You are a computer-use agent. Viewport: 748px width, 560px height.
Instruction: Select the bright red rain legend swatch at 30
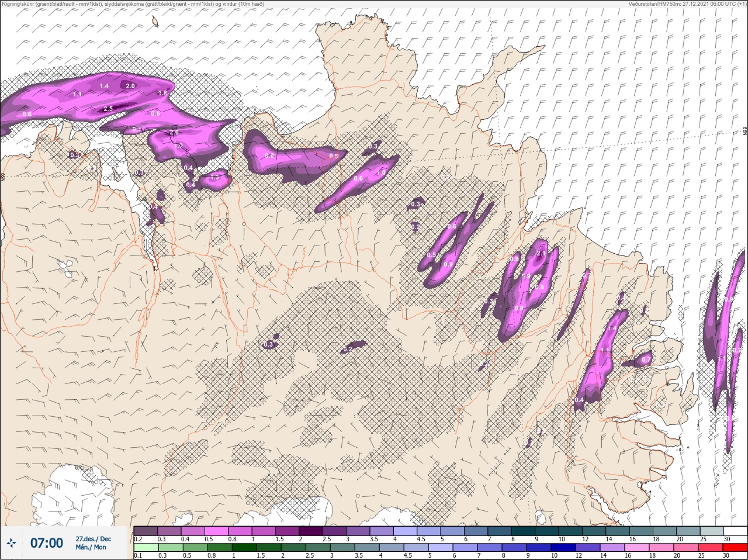(x=735, y=548)
